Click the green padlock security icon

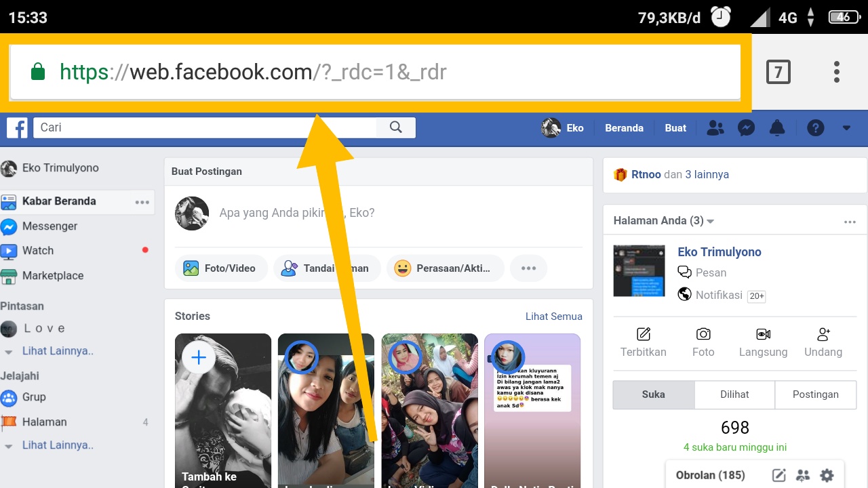(38, 72)
